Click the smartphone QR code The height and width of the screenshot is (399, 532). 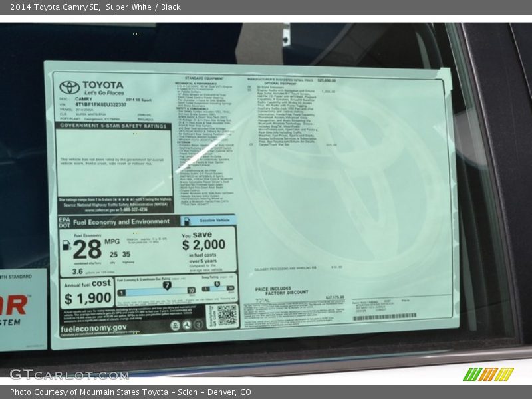tap(226, 315)
